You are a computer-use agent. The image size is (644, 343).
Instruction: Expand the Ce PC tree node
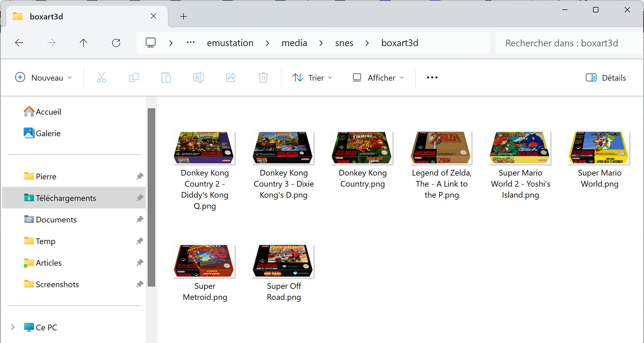coord(12,327)
